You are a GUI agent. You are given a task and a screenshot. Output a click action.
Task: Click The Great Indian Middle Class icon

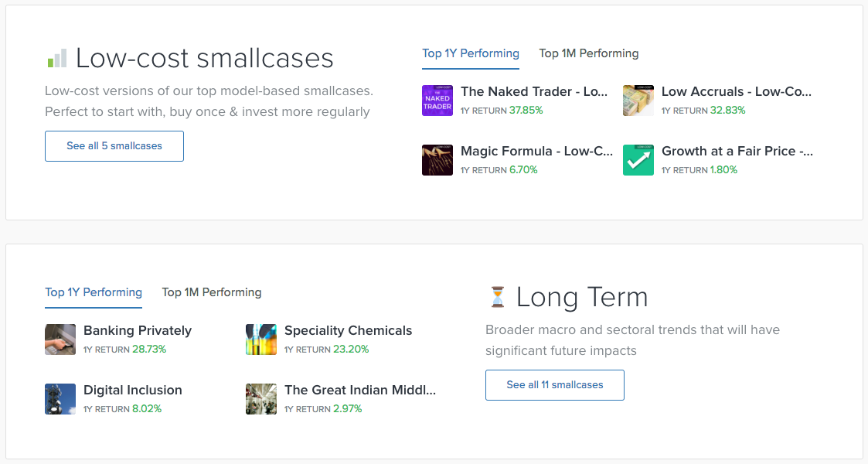pyautogui.click(x=260, y=399)
